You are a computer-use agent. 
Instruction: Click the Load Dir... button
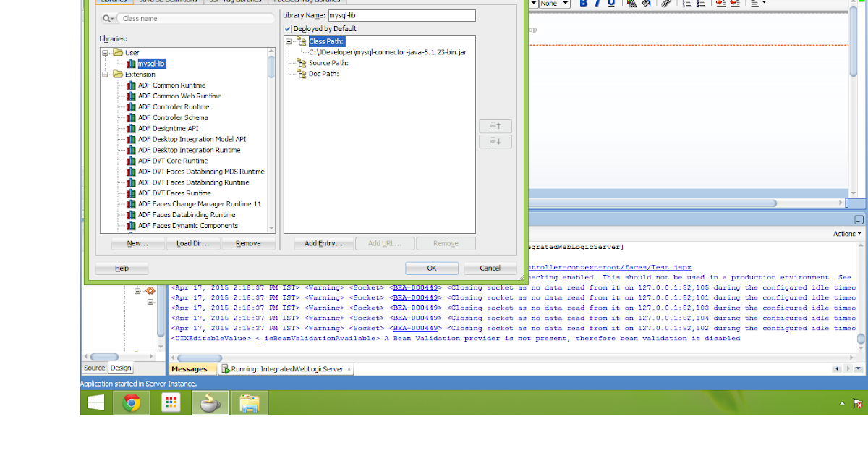[193, 243]
